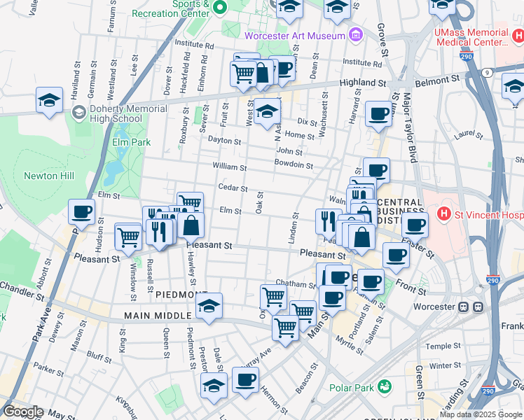Image resolution: width=524 pixels, height=420 pixels.
Task: Click the Major Taylor Blvd label
Action: tap(410, 128)
